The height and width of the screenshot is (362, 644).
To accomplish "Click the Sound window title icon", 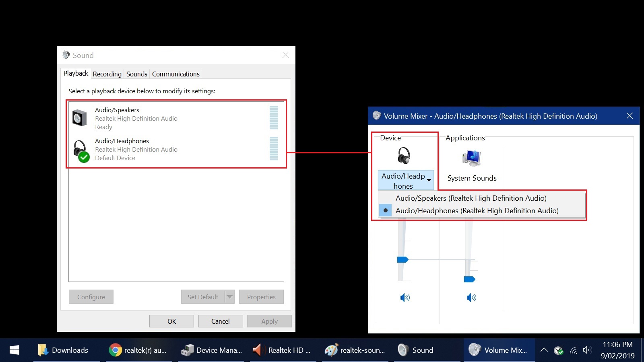I will pos(66,55).
